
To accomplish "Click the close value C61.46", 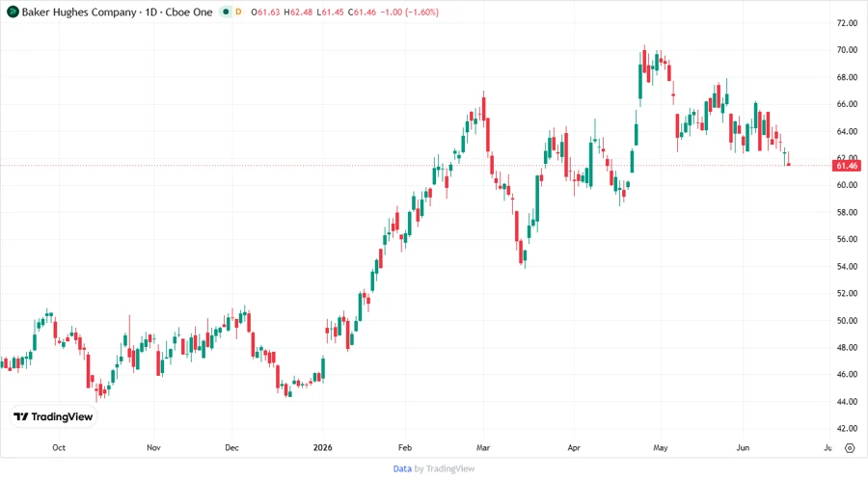I will (x=362, y=12).
